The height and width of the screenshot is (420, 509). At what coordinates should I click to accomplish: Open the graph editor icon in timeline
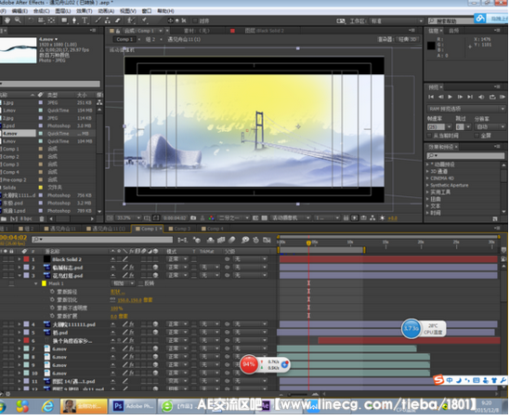point(267,240)
